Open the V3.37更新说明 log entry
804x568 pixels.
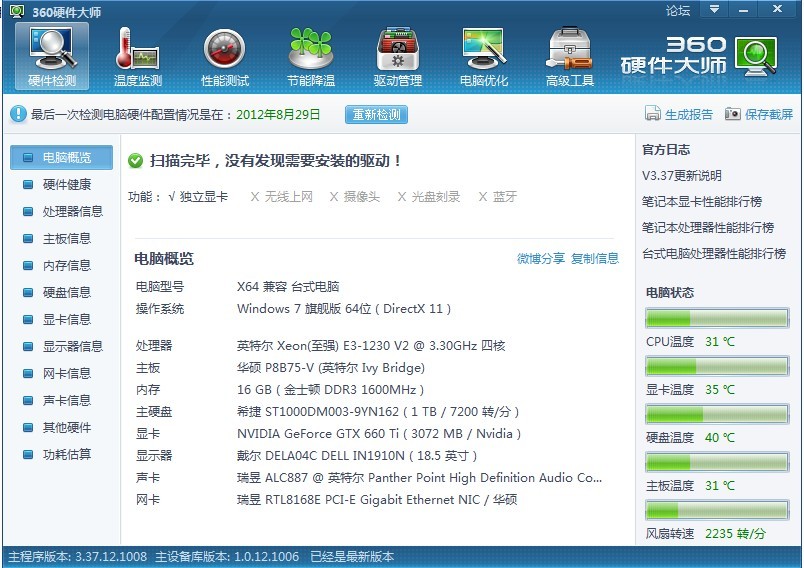pyautogui.click(x=681, y=176)
